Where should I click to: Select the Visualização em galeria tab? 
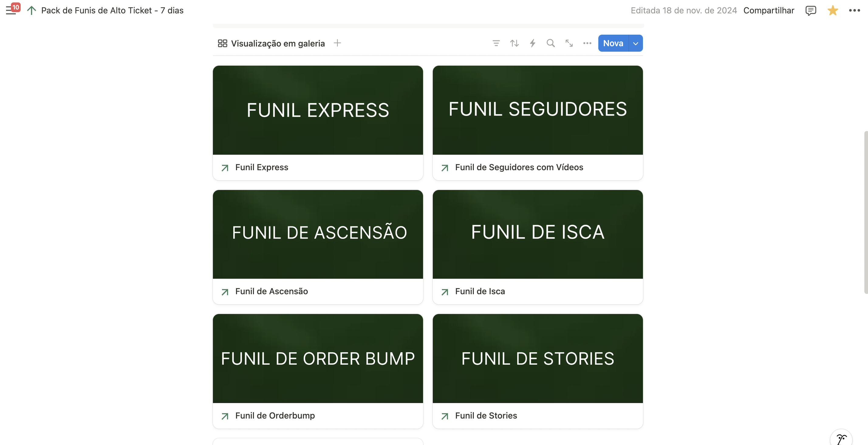tap(272, 43)
